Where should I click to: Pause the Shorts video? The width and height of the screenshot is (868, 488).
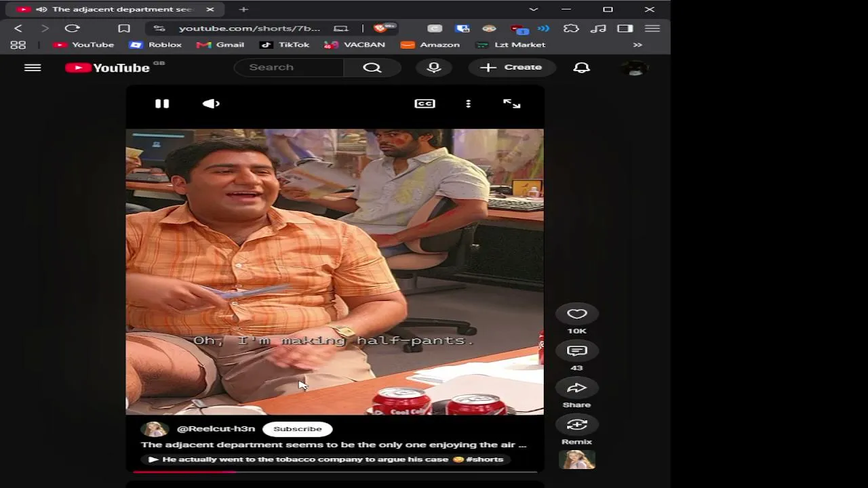pyautogui.click(x=162, y=104)
